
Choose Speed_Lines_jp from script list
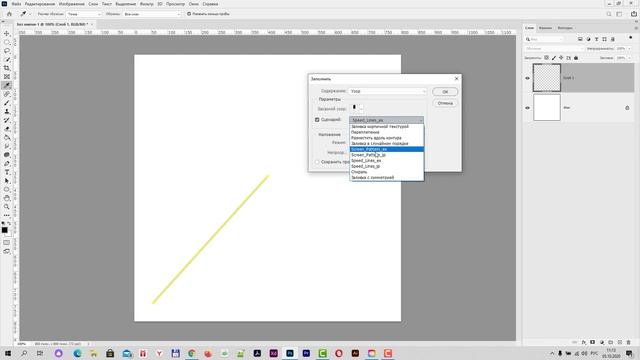pyautogui.click(x=387, y=166)
